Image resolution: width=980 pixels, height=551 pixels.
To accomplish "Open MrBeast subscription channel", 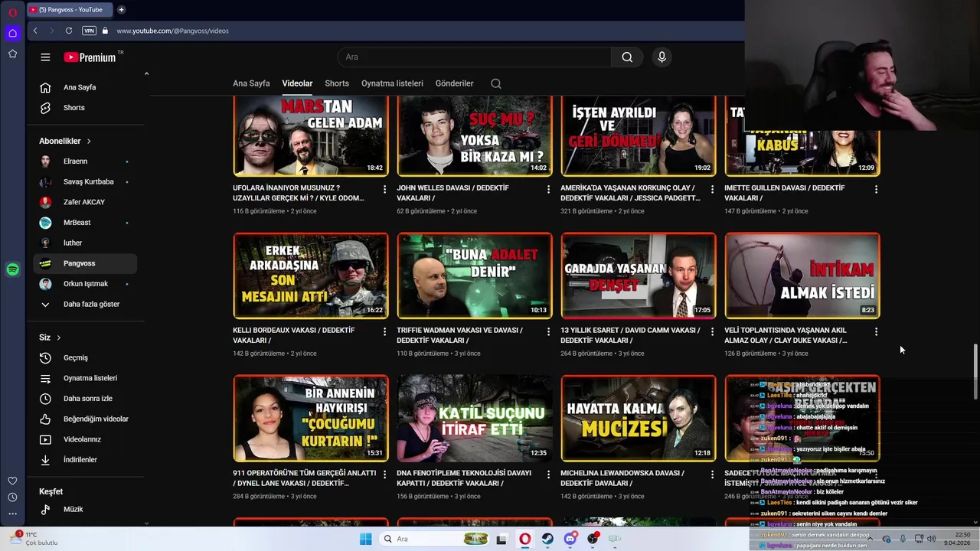I will [x=85, y=223].
